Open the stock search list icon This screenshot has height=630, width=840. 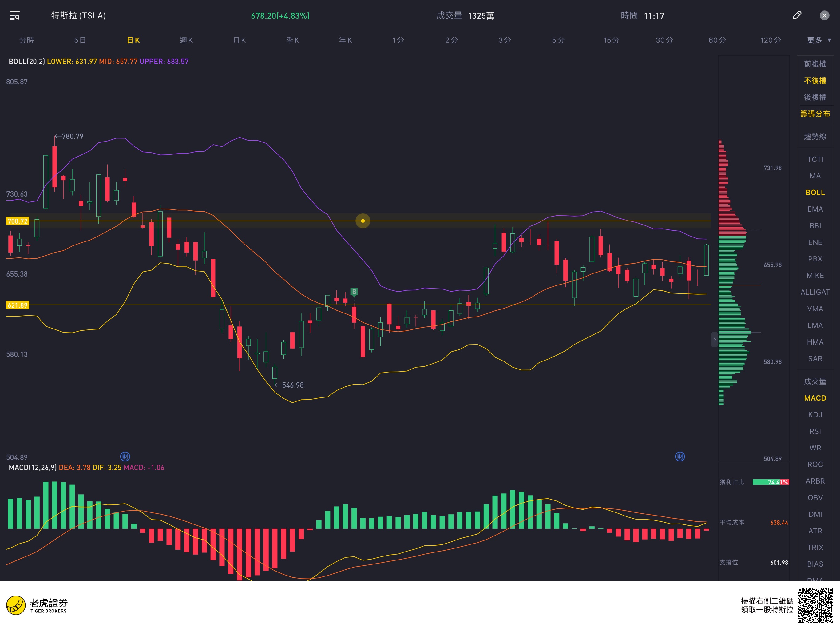(x=14, y=16)
